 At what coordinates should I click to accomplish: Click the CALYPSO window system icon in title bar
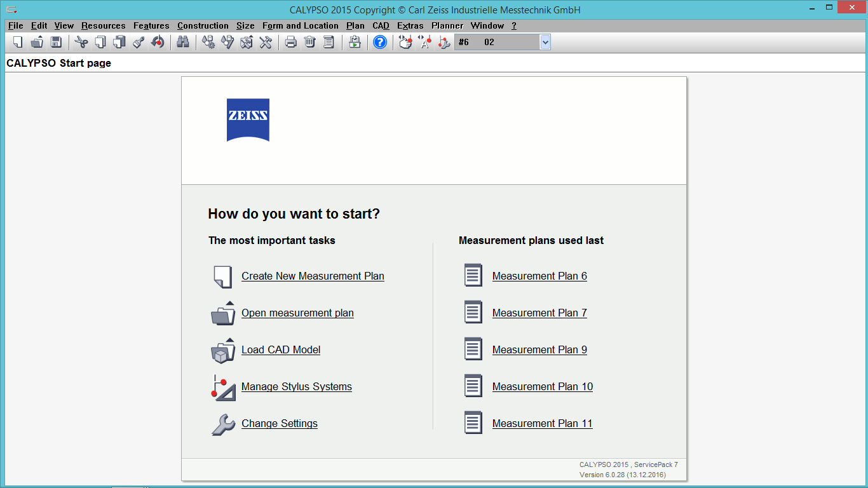tap(11, 10)
